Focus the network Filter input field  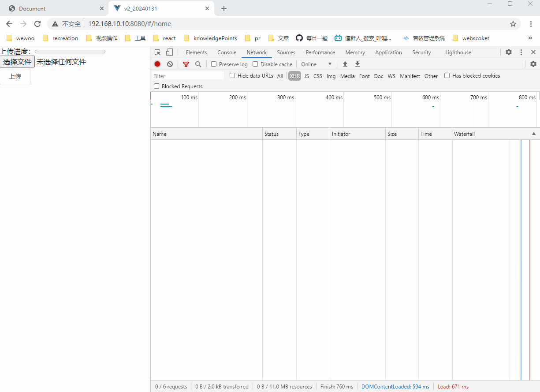[188, 76]
